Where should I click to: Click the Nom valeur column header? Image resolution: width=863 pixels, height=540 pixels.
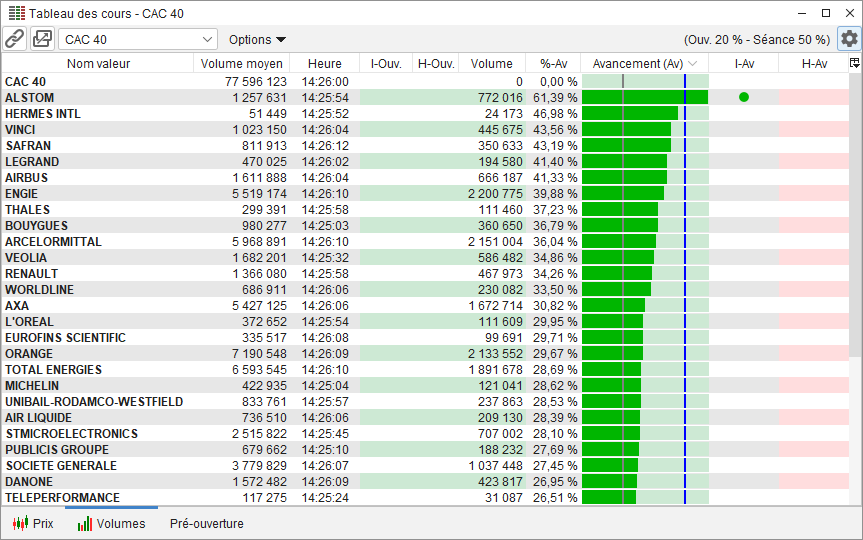coord(98,64)
